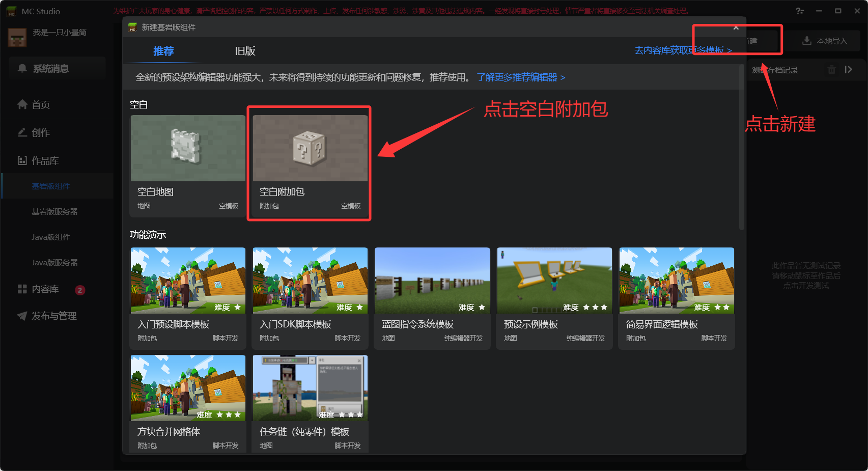The image size is (868, 471).
Task: Pick the 入门SDK脚本模板 template
Action: click(310, 298)
